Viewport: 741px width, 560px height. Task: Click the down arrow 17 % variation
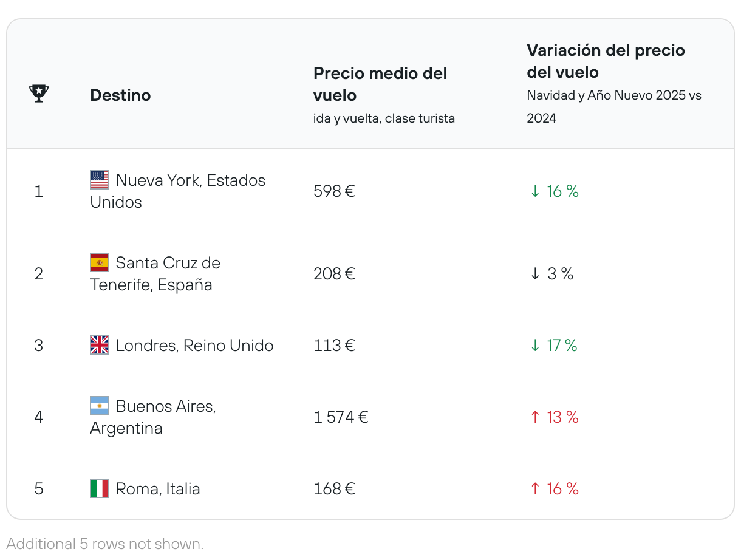click(x=553, y=346)
